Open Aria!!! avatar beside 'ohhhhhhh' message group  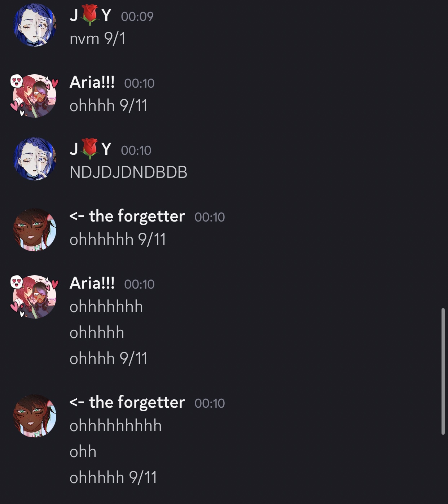34,297
